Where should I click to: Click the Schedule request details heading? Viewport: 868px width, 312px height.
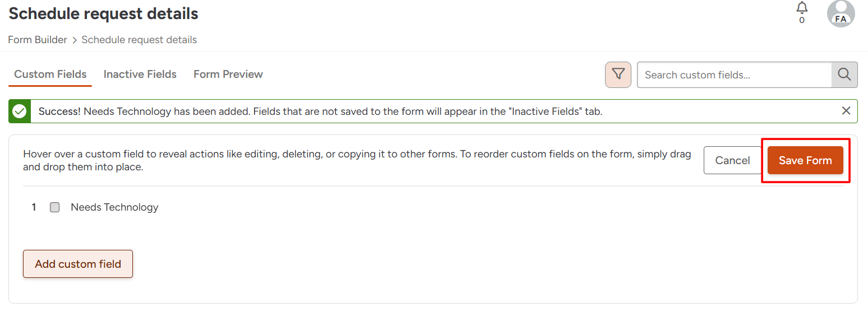pos(104,13)
